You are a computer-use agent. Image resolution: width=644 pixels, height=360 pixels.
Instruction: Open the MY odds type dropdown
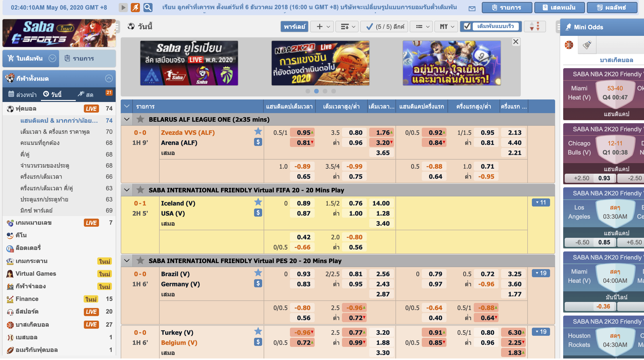tap(446, 27)
